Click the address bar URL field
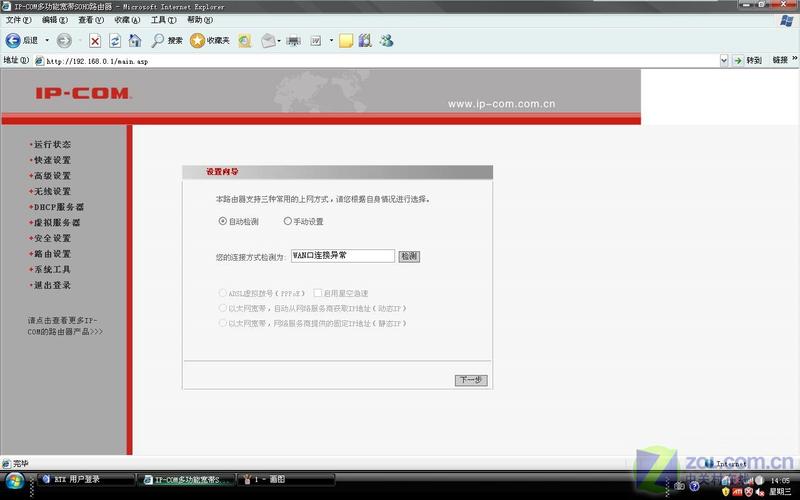 [378, 61]
